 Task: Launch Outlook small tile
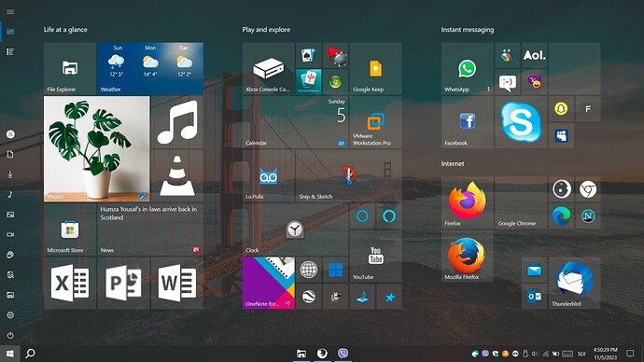pyautogui.click(x=535, y=297)
